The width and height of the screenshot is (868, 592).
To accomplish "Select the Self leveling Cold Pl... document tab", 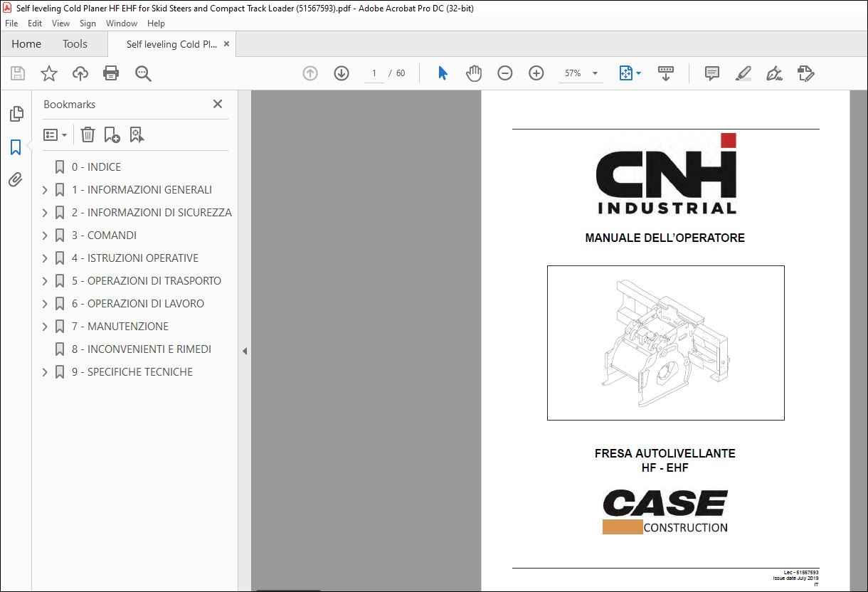I will coord(171,44).
